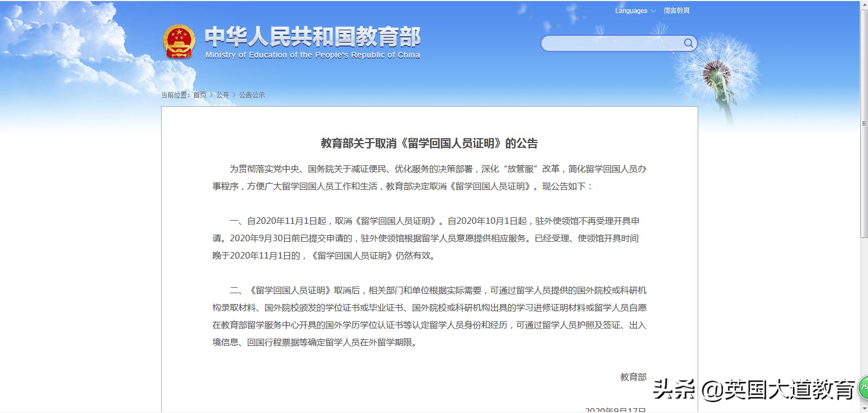
Task: Click the search magnifier icon
Action: point(688,43)
